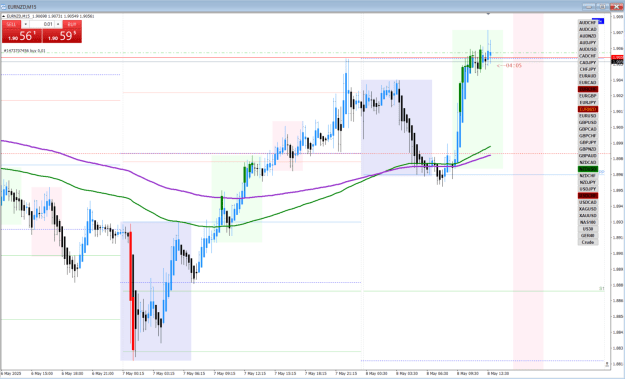Switch chart to GBPCAD symbol button

coord(588,129)
